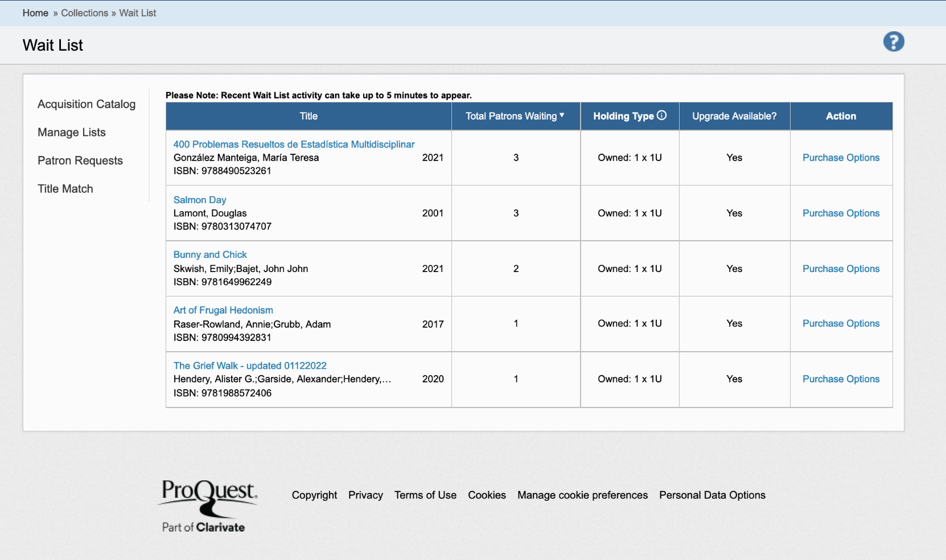The width and height of the screenshot is (946, 560).
Task: Click the sort arrow on Total Patrons Waiting
Action: [x=562, y=116]
